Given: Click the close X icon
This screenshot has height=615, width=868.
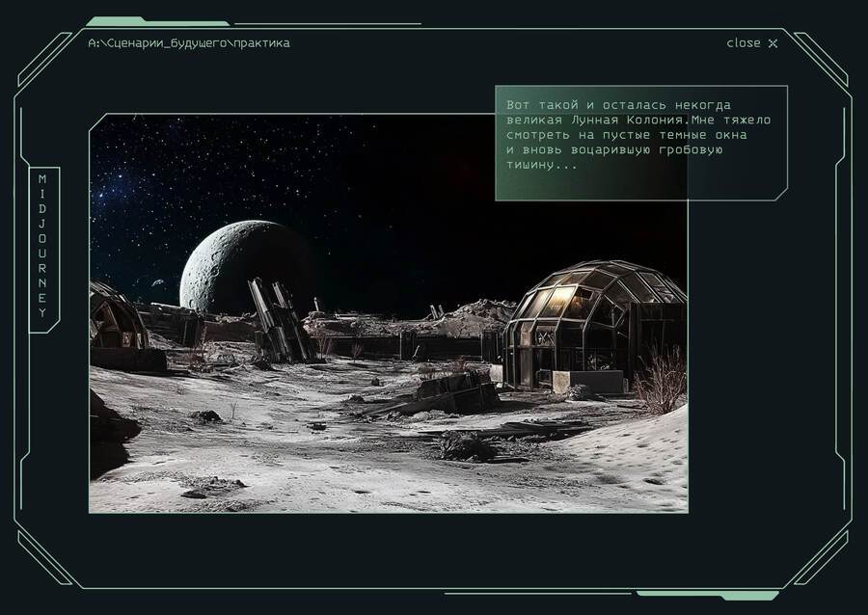Looking at the screenshot, I should (773, 43).
